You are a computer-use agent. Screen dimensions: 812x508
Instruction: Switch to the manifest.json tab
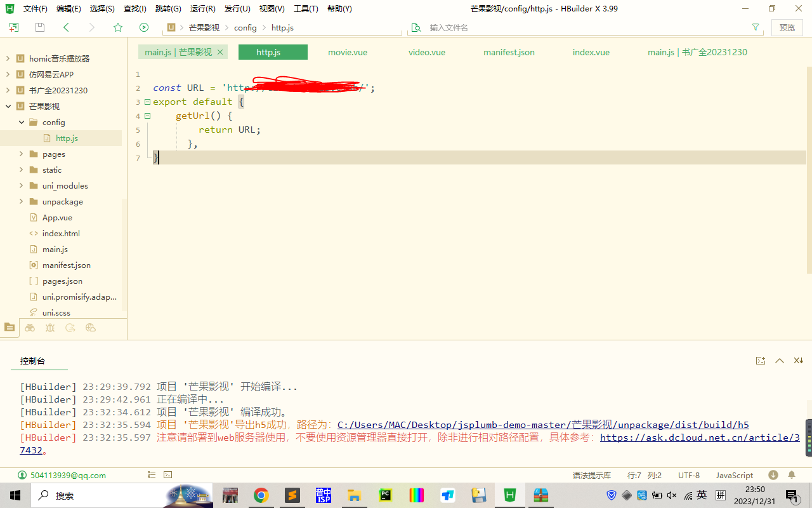pyautogui.click(x=509, y=52)
